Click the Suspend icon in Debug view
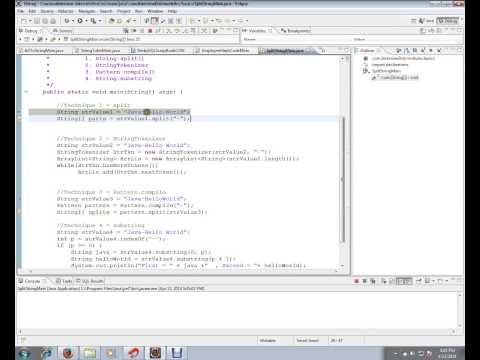The width and height of the screenshot is (480, 360). tap(142, 31)
